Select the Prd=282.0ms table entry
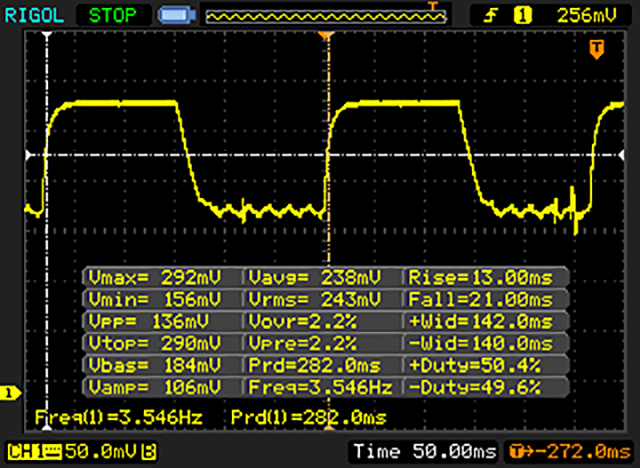 pyautogui.click(x=314, y=365)
